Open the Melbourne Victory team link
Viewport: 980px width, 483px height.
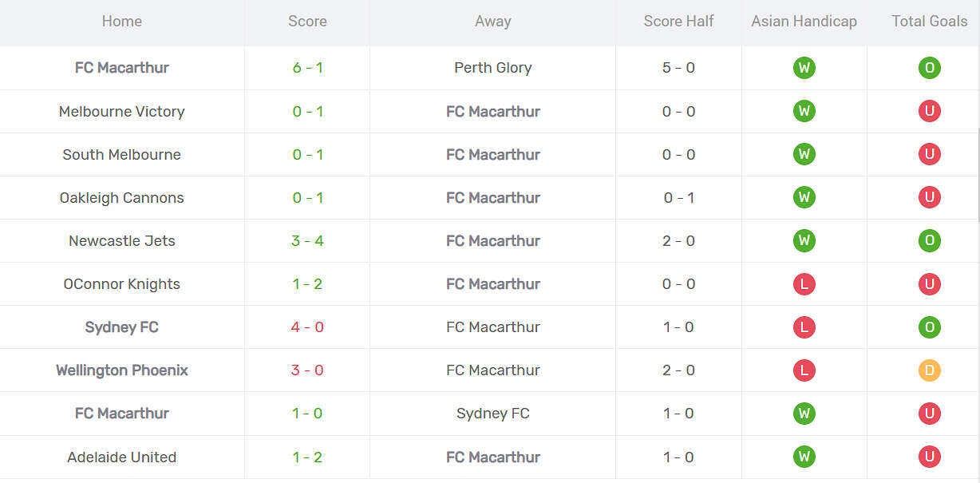pyautogui.click(x=122, y=112)
